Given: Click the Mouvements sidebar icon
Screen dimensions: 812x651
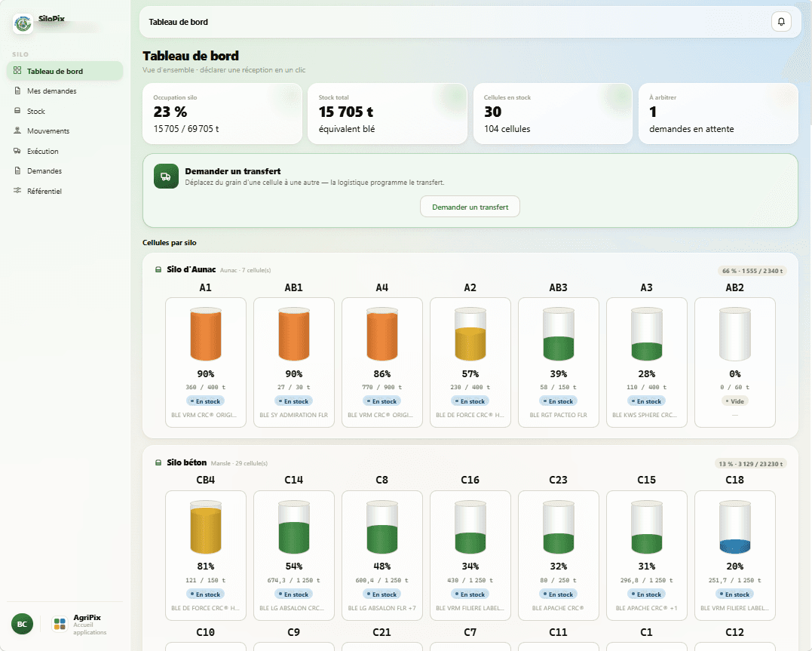Looking at the screenshot, I should 17,131.
